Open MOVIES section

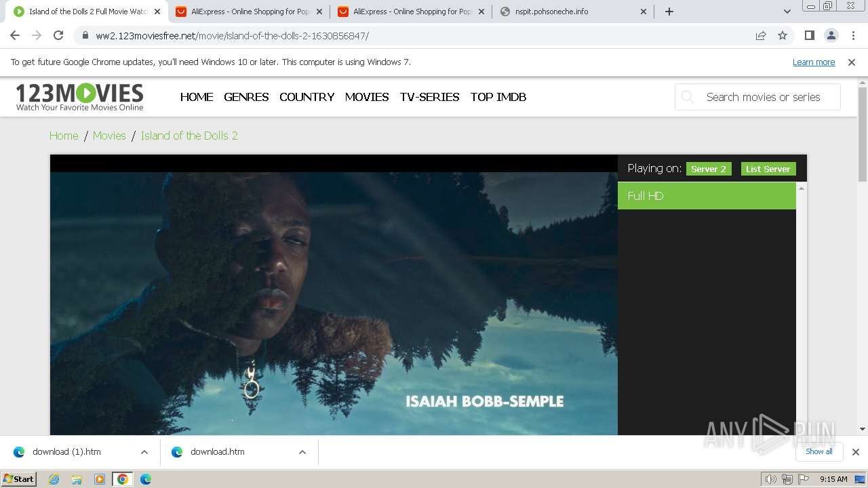[x=367, y=97]
